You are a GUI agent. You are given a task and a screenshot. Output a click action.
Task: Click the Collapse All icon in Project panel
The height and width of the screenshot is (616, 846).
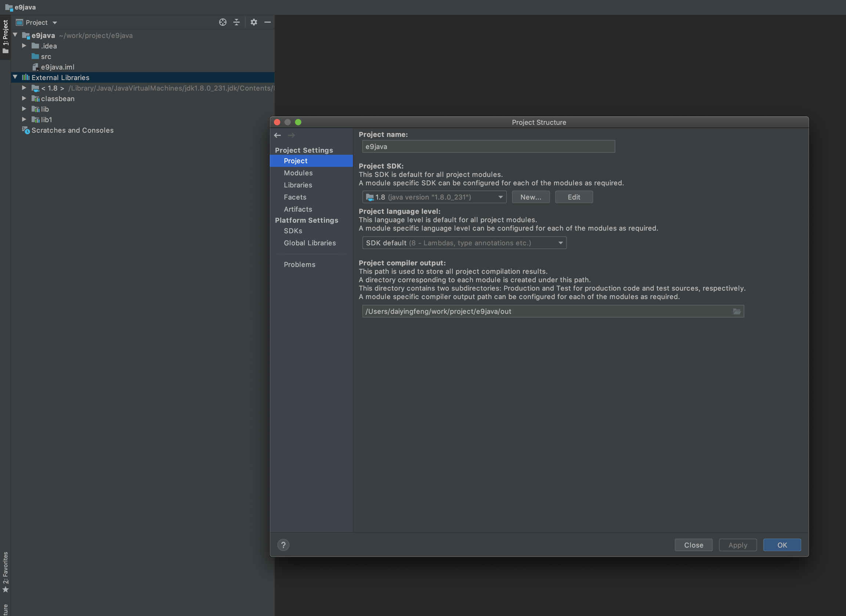coord(236,22)
